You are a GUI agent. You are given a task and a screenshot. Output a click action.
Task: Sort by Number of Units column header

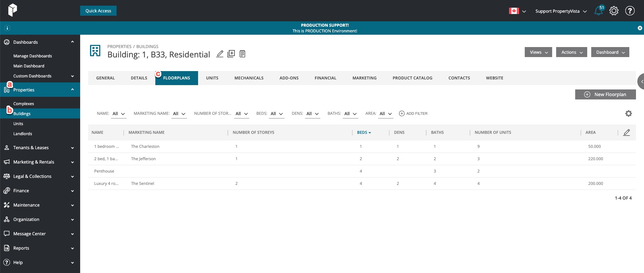493,132
